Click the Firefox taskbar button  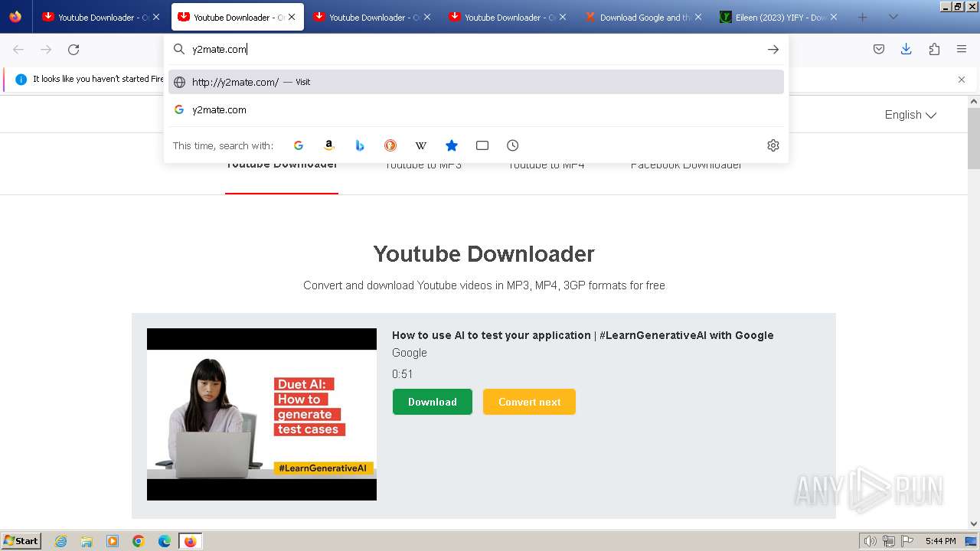(190, 541)
